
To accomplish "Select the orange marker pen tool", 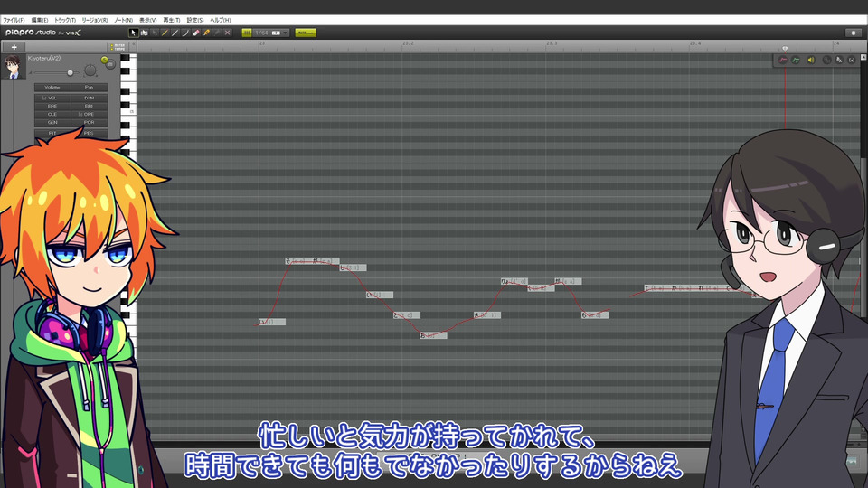I will coord(206,33).
